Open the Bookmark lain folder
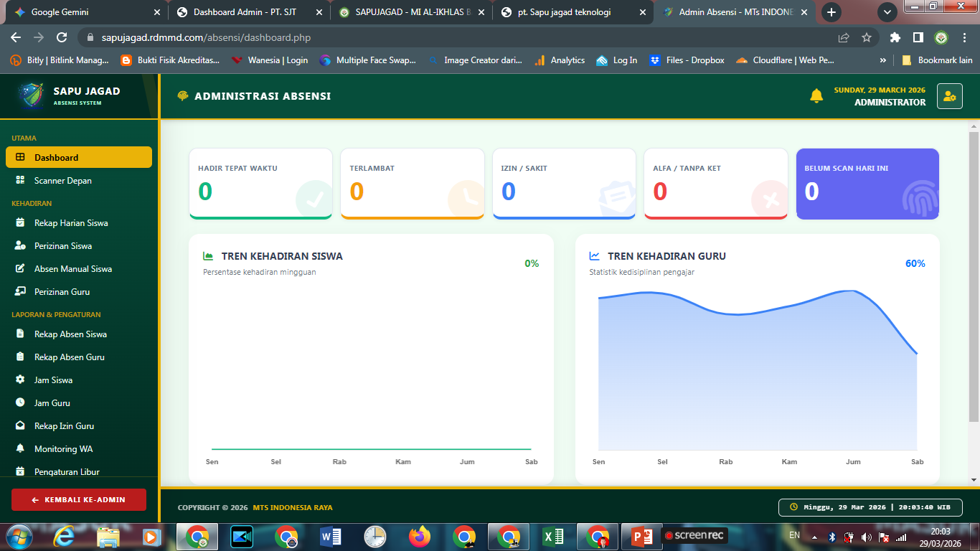Screen dimensions: 980x551 (937, 60)
